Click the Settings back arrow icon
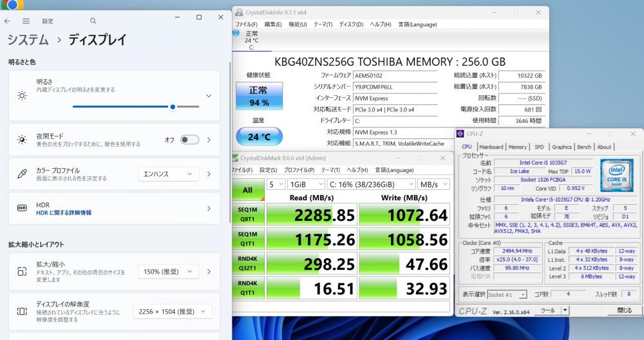 7,21
